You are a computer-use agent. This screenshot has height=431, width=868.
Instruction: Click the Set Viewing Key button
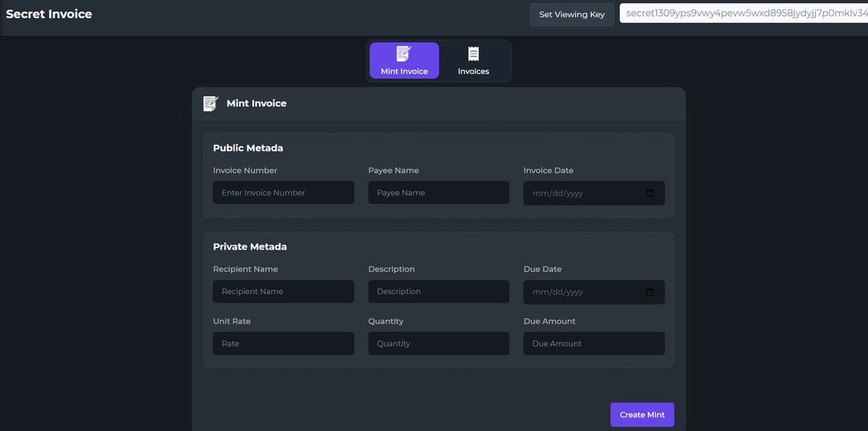point(571,14)
